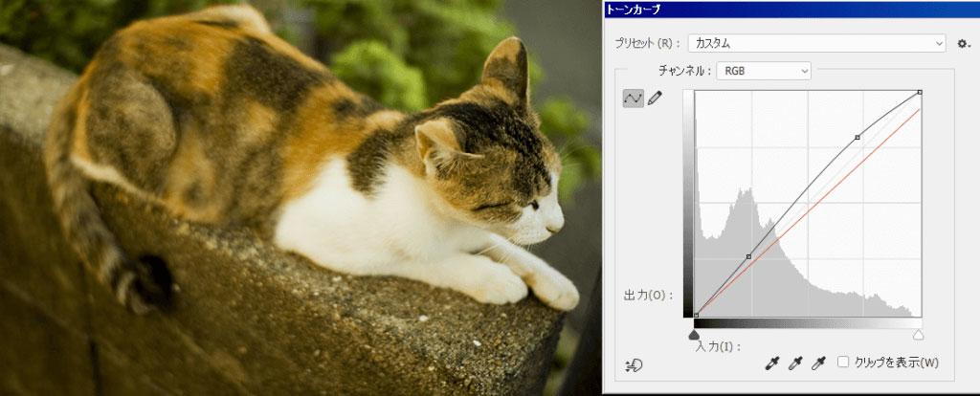
Task: Pick the gray point eyedropper
Action: [795, 363]
